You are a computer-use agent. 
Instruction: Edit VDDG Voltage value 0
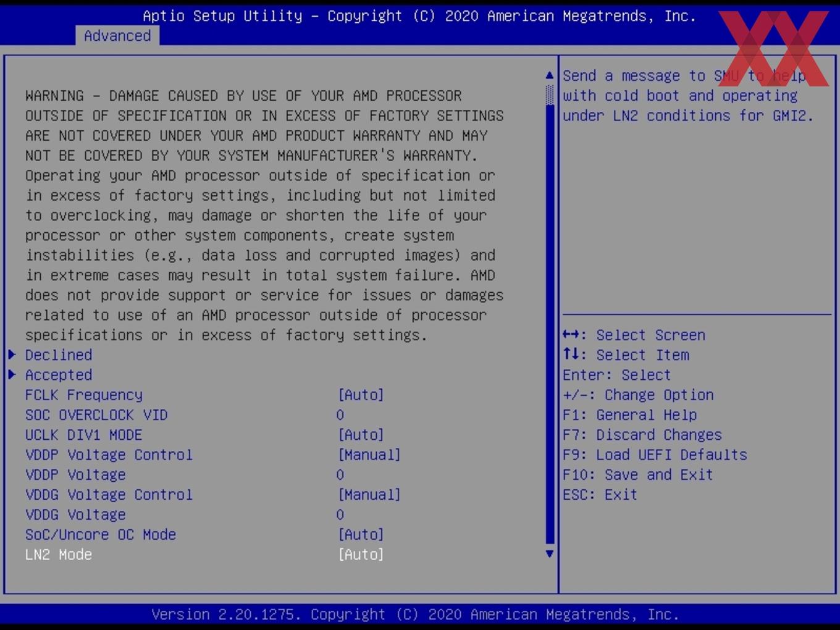pyautogui.click(x=340, y=514)
